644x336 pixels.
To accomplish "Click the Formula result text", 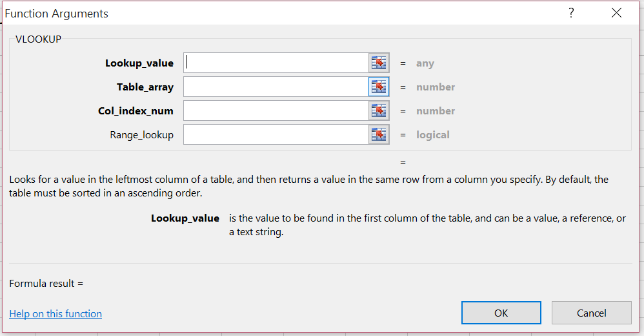I will coord(46,283).
